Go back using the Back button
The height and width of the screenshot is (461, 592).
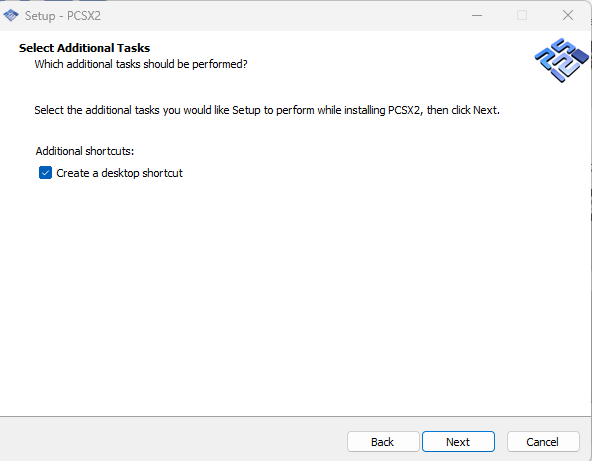[383, 441]
